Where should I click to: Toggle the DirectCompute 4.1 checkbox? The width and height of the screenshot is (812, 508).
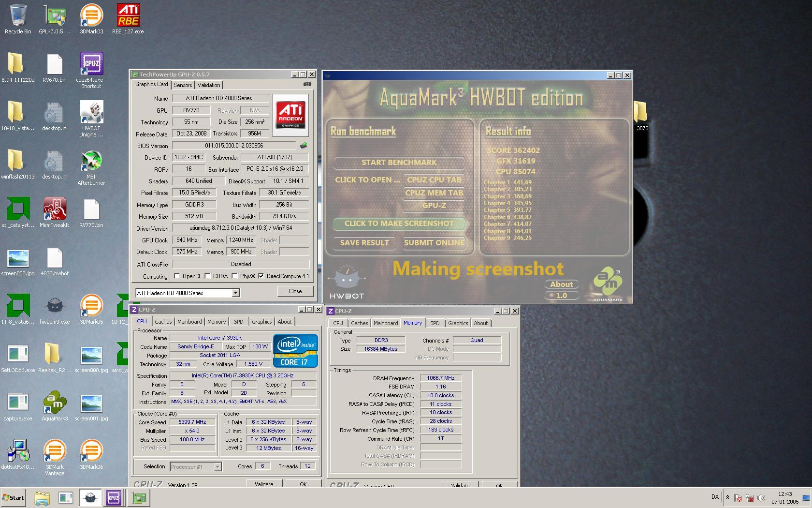click(x=261, y=276)
